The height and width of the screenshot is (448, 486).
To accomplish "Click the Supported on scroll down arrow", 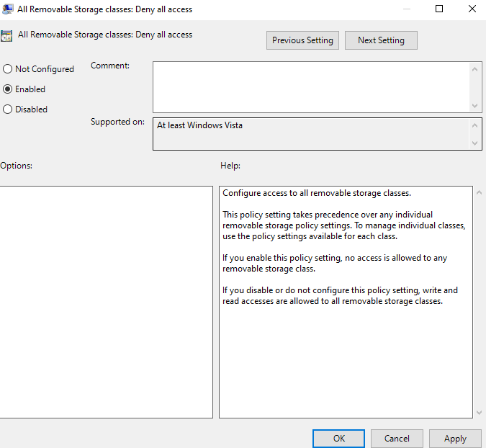I will pos(474,143).
